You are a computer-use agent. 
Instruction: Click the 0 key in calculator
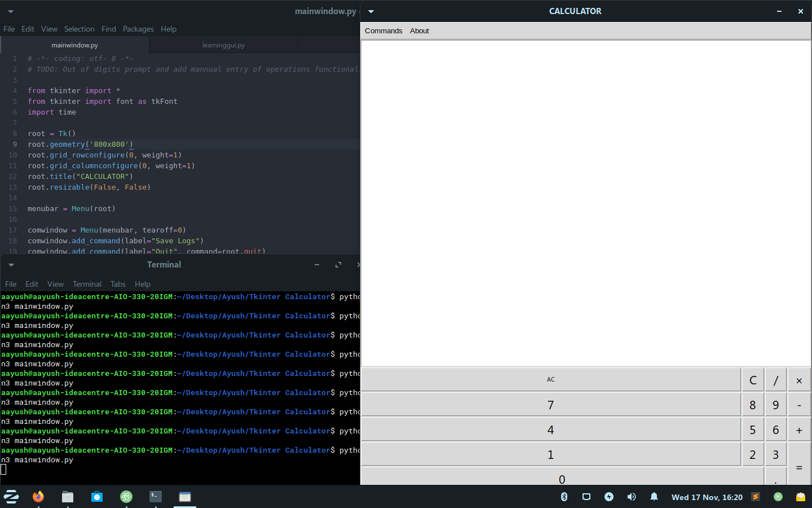coord(562,476)
